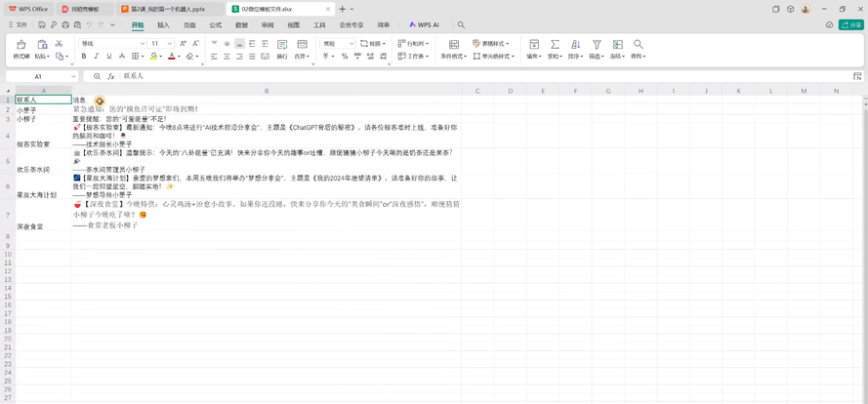This screenshot has width=868, height=404.
Task: Open the Sum (求和) function
Action: point(555,45)
